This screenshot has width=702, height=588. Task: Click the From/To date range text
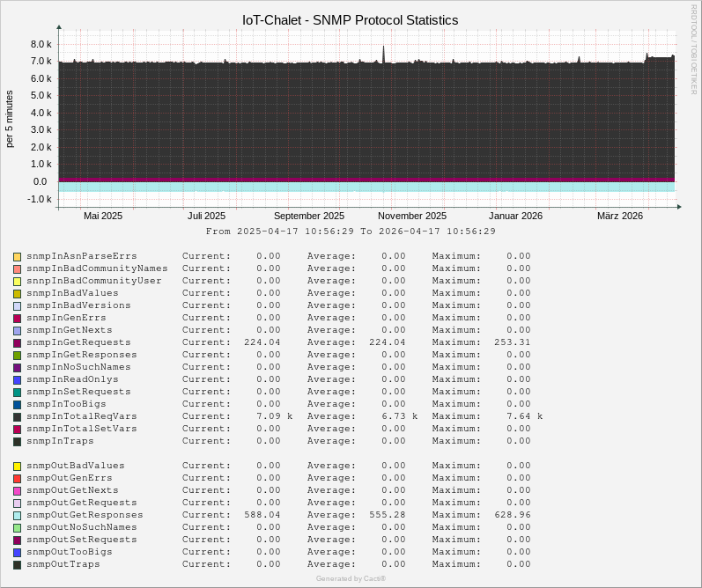point(351,232)
